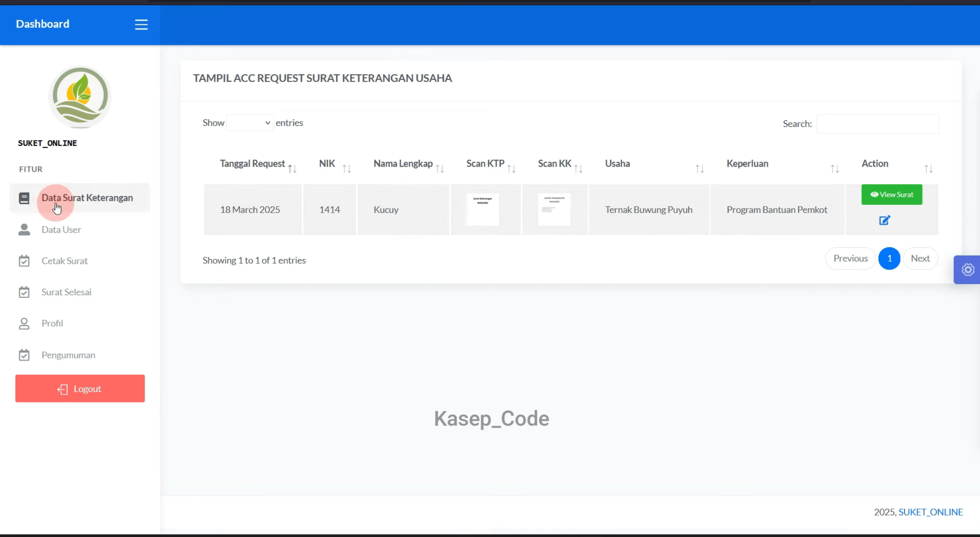
Task: Open the Scan KTP document thumbnail
Action: [x=483, y=210]
